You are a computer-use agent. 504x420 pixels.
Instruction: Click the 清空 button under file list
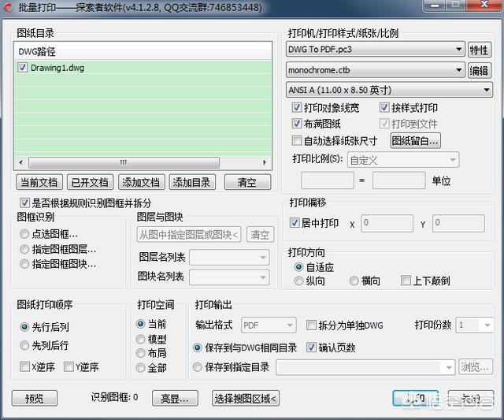pyautogui.click(x=247, y=182)
